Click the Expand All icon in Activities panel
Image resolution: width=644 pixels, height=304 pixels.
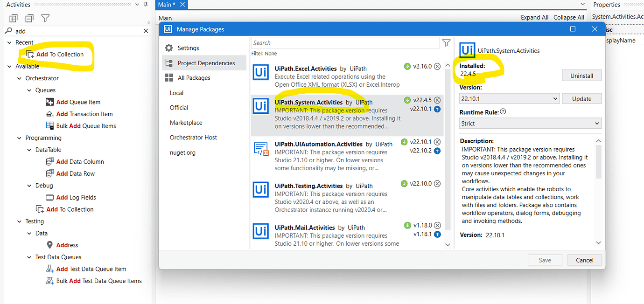point(13,18)
